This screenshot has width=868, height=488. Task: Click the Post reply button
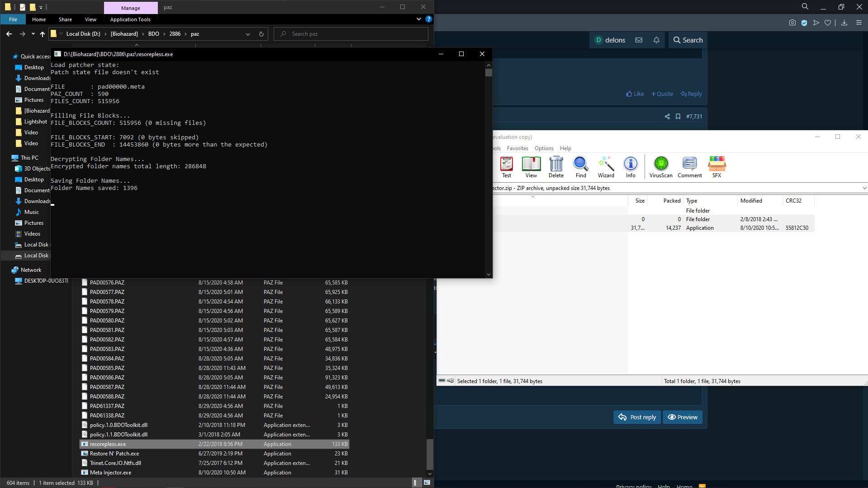pyautogui.click(x=637, y=417)
